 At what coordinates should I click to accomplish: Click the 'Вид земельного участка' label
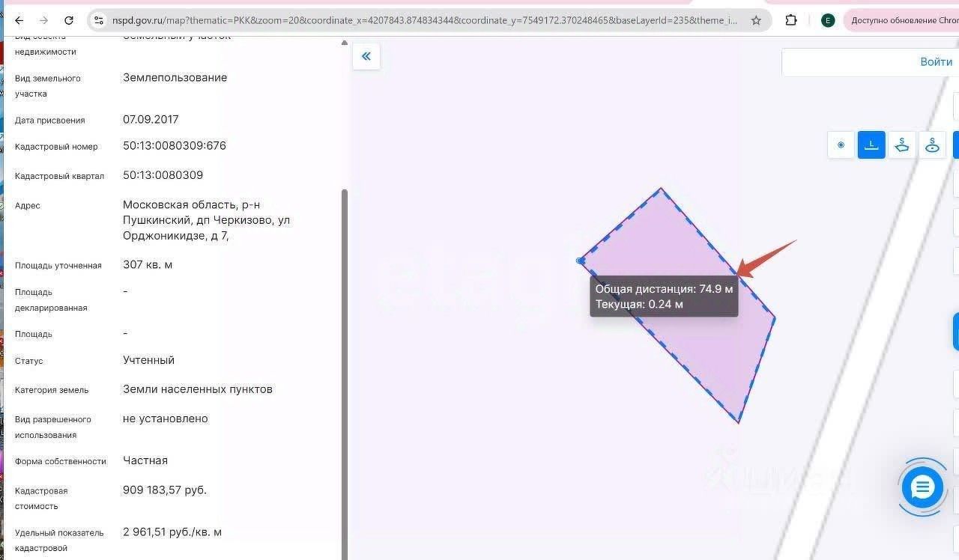(48, 86)
